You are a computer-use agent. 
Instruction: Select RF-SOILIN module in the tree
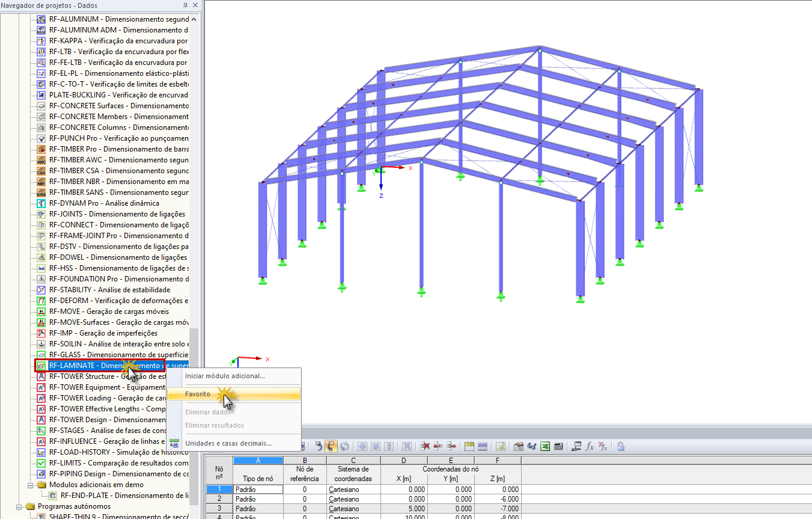point(119,344)
